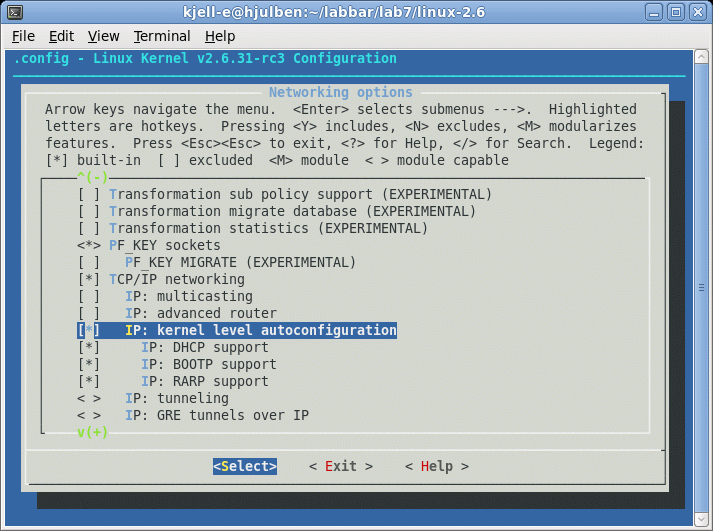Open the Terminal menu

pos(162,36)
